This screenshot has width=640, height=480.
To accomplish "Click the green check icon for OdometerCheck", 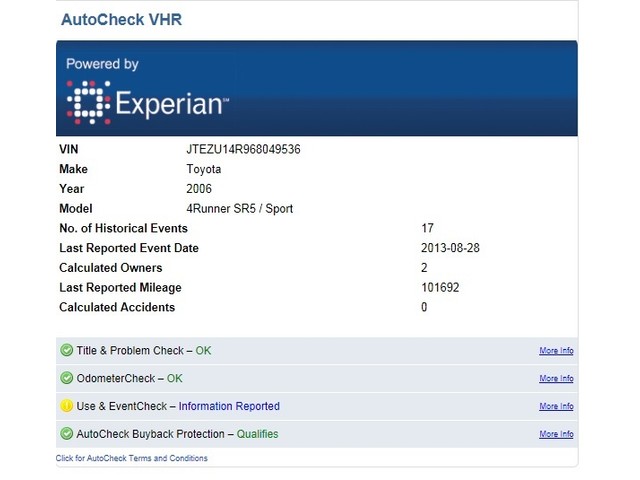I will coord(67,378).
